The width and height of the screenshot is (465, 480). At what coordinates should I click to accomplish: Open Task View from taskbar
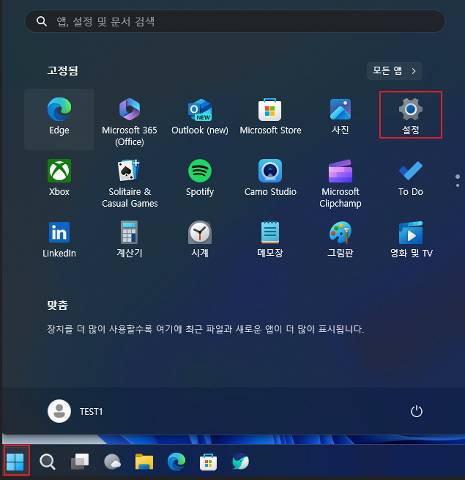pyautogui.click(x=80, y=462)
